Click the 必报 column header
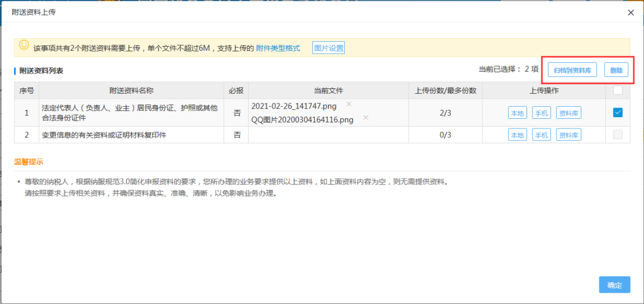The height and width of the screenshot is (304, 644). [236, 90]
